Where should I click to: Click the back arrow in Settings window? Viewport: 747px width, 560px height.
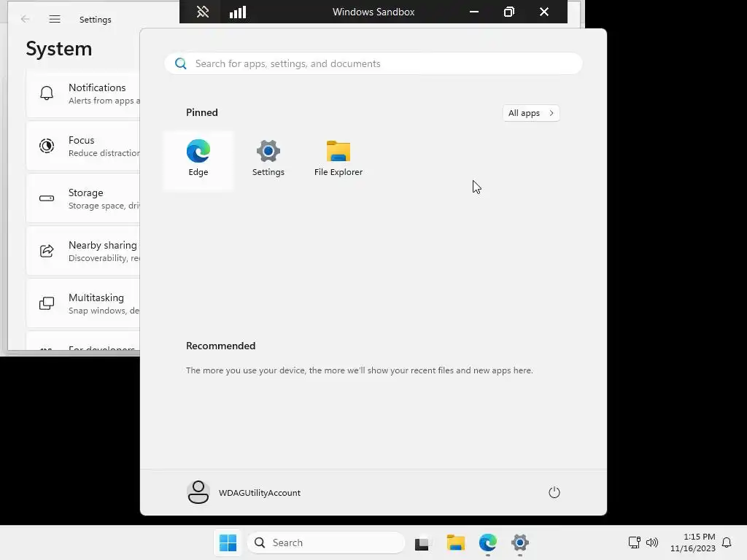[x=26, y=19]
